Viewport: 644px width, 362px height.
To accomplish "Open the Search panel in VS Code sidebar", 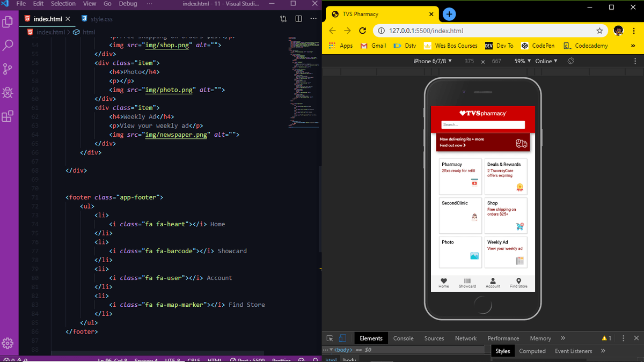I will pyautogui.click(x=8, y=45).
